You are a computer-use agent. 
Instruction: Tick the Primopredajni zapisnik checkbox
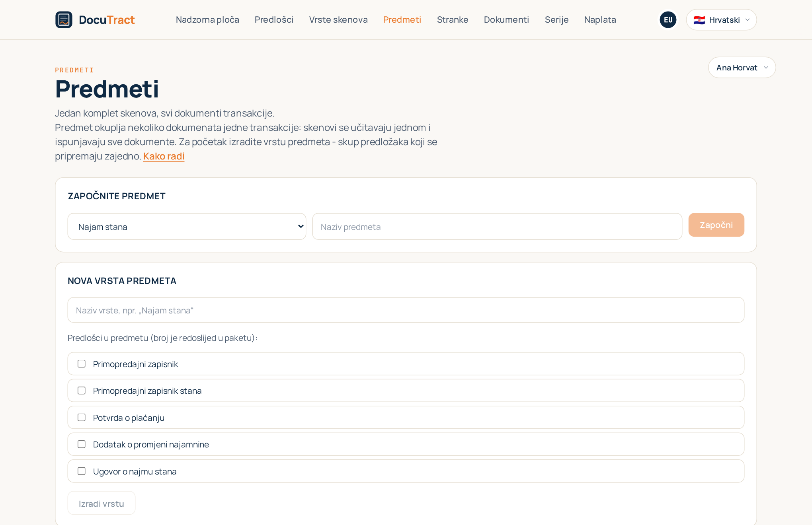82,364
